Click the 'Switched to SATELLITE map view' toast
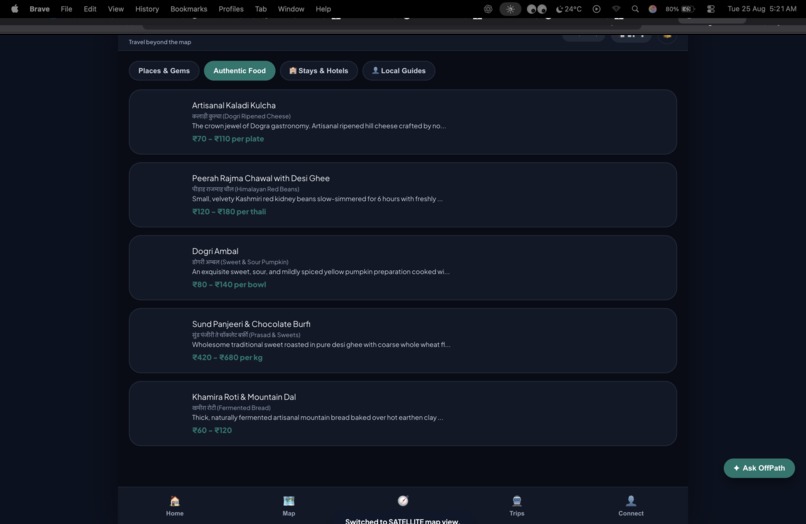Viewport: 806px width, 524px height. click(401, 520)
